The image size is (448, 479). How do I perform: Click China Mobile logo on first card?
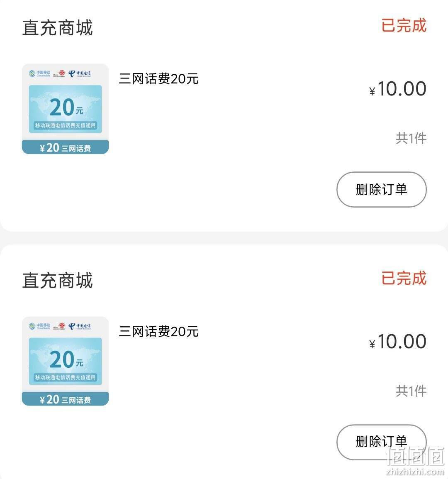point(39,73)
